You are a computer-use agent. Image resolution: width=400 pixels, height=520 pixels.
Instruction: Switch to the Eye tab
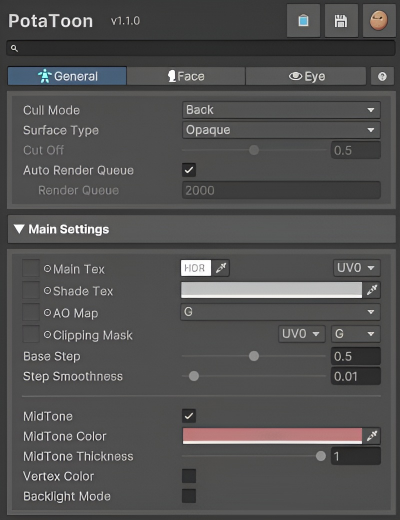click(306, 76)
